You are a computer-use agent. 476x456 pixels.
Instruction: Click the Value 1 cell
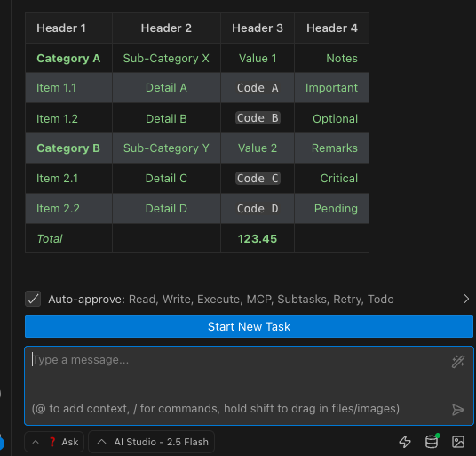pyautogui.click(x=258, y=59)
